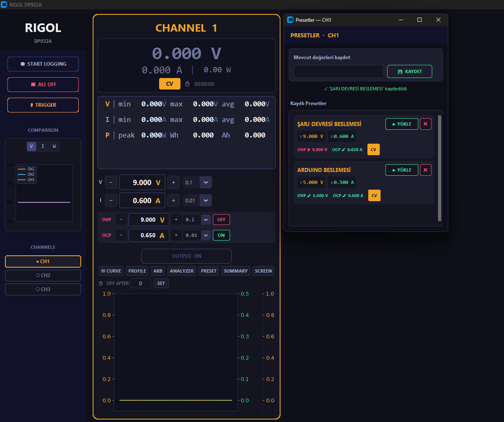The image size is (504, 422).
Task: Increase voltage with the plus button
Action: click(x=173, y=183)
